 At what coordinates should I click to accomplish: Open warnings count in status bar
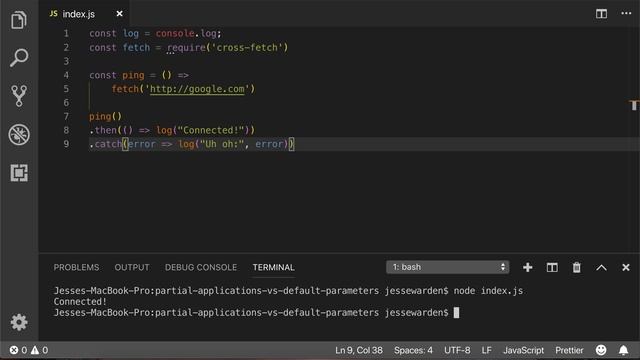click(39, 350)
